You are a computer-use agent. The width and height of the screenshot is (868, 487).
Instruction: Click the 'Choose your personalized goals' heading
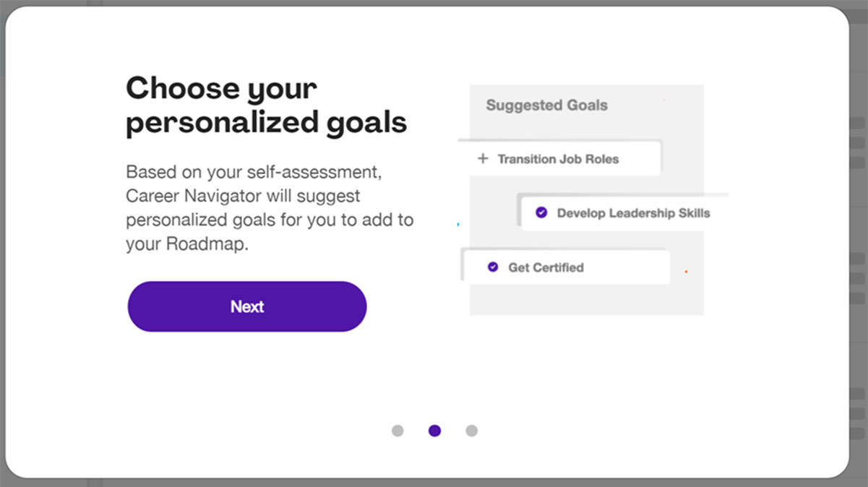[x=265, y=105]
